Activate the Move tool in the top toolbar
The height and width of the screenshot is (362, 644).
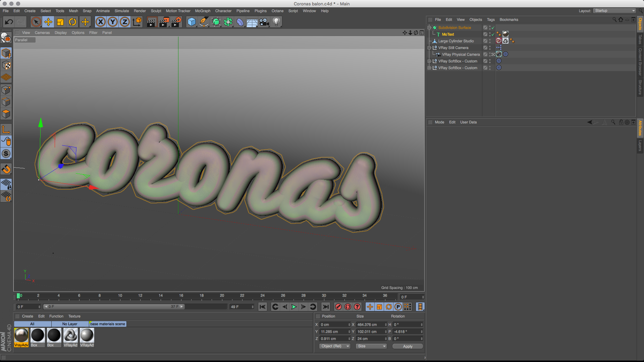pyautogui.click(x=48, y=22)
